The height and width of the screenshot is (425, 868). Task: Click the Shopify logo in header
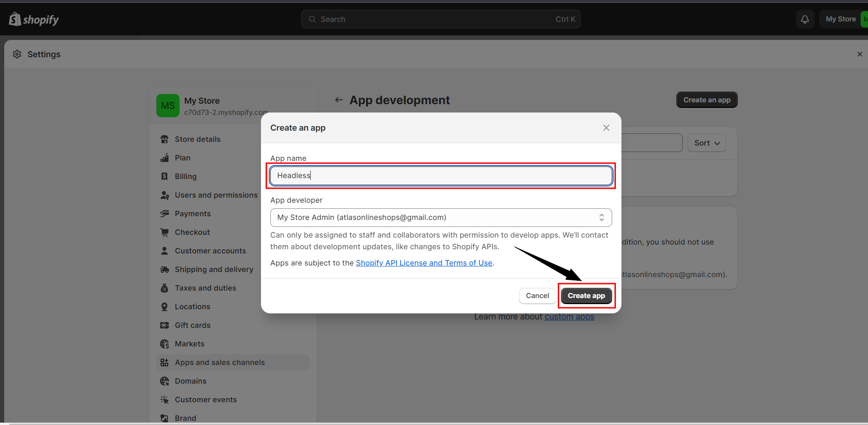pos(34,20)
